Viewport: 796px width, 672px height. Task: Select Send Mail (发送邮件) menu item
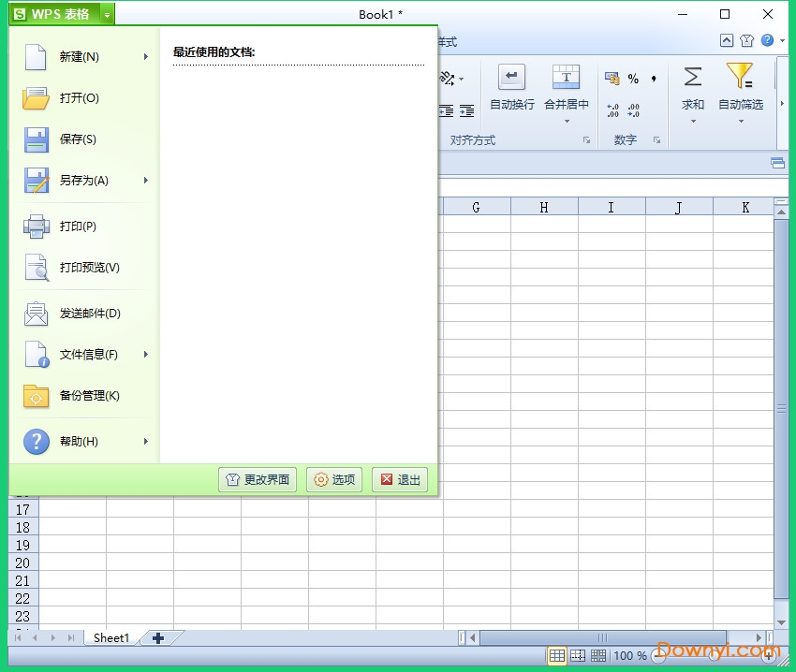click(x=89, y=314)
